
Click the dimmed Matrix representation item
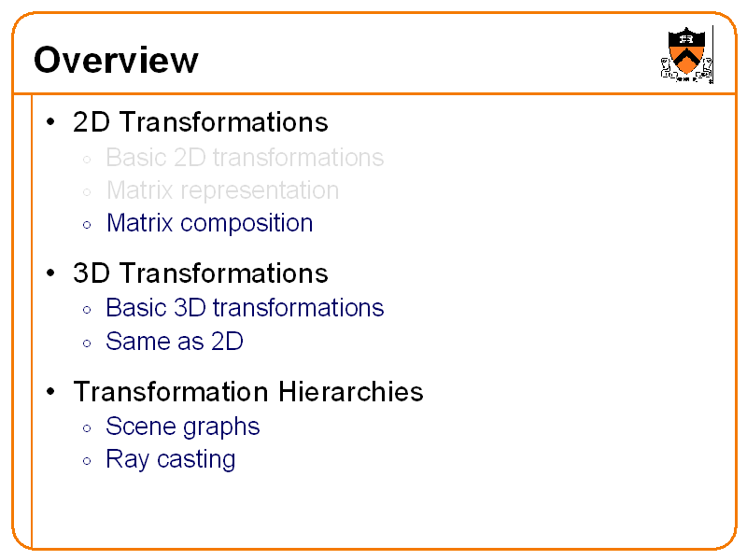222,190
